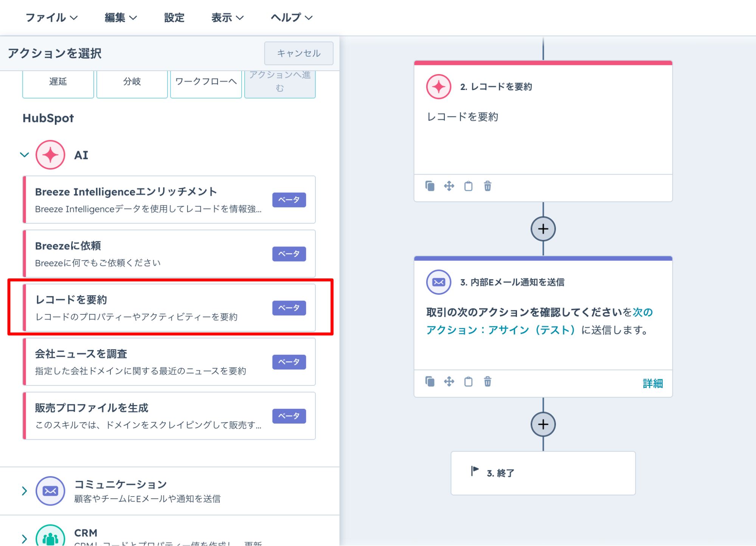Click the CRM category title
The width and height of the screenshot is (756, 546).
(x=86, y=533)
